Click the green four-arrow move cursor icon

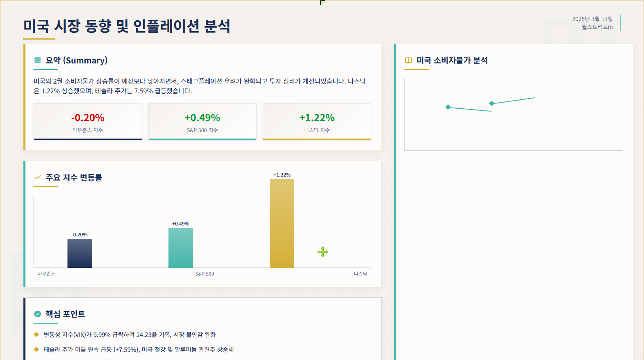322,252
